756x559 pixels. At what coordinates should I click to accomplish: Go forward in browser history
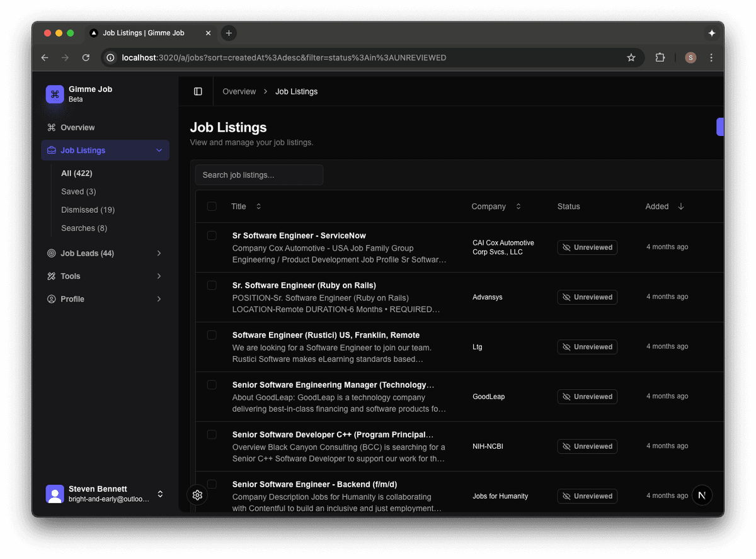(65, 58)
